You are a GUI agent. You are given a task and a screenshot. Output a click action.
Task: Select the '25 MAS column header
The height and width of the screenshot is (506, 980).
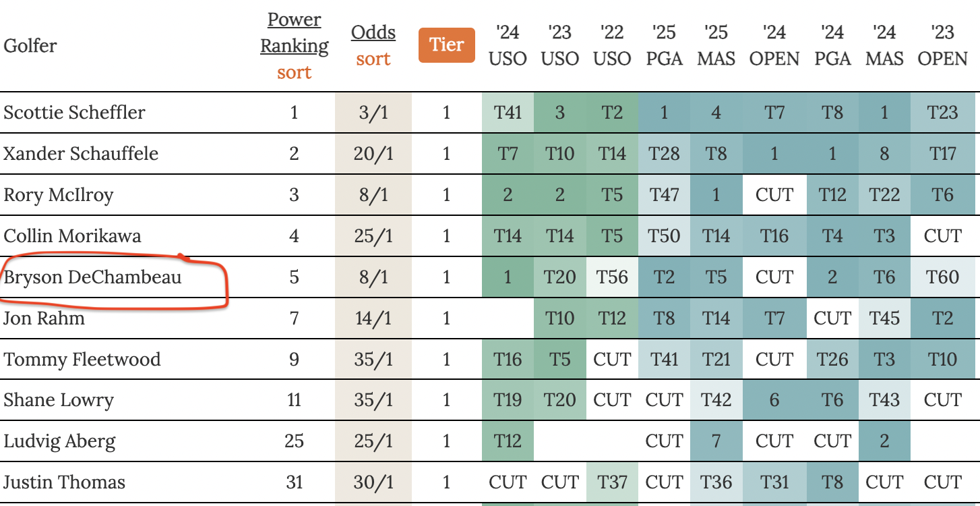[716, 45]
